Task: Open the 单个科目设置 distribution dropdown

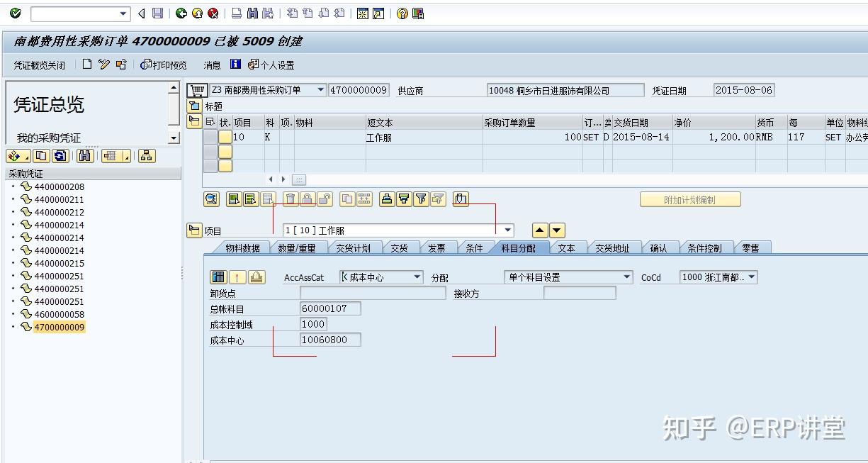Action: point(625,277)
